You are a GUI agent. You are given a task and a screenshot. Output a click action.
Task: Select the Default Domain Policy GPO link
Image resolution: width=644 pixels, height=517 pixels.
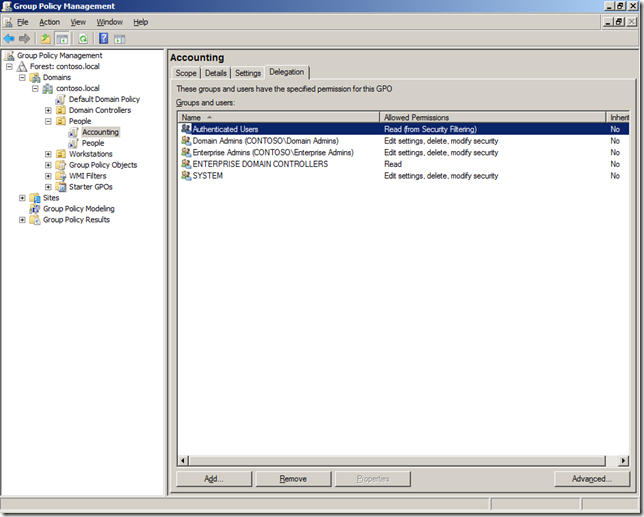(x=103, y=99)
